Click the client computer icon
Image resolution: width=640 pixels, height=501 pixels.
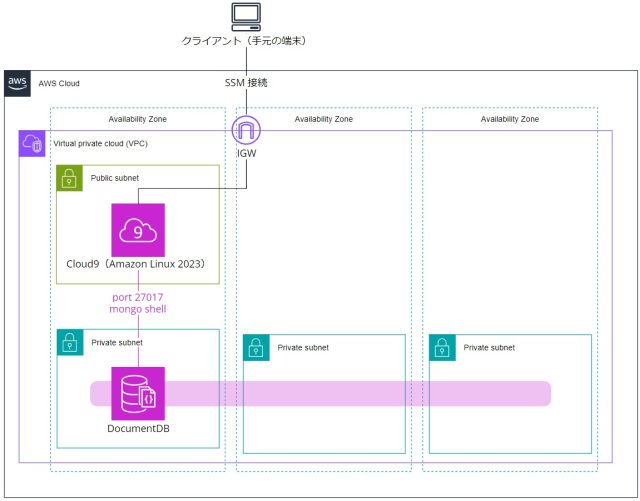pos(246,17)
